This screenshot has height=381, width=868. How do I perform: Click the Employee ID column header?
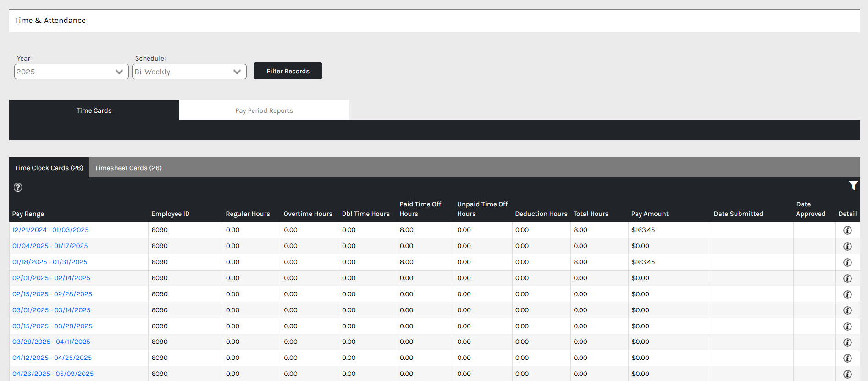click(171, 214)
